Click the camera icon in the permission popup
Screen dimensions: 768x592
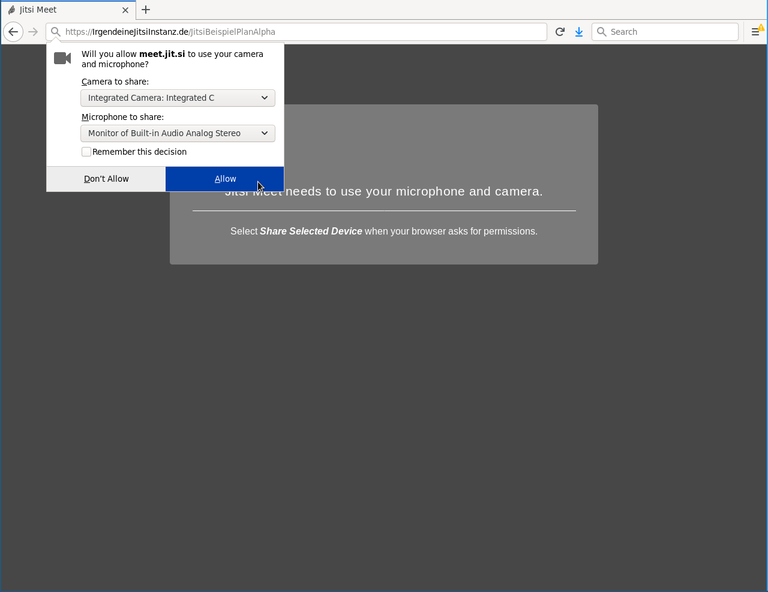pyautogui.click(x=62, y=58)
